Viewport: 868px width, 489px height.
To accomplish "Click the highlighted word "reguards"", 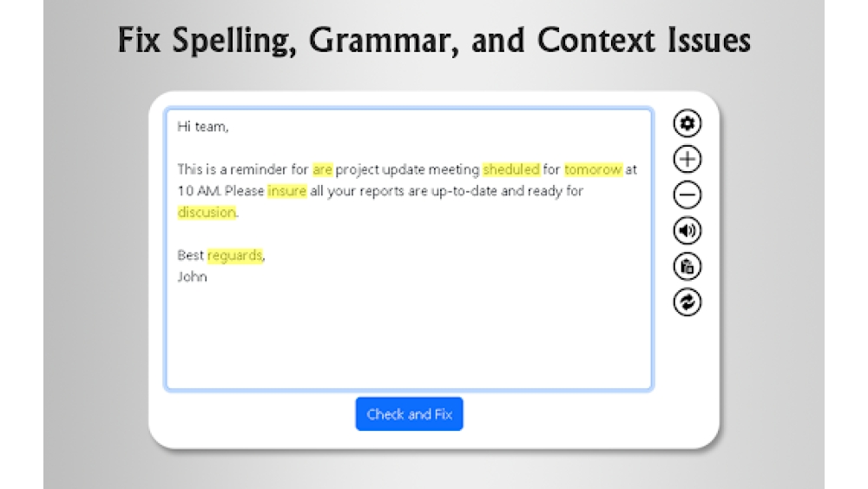I will (234, 255).
